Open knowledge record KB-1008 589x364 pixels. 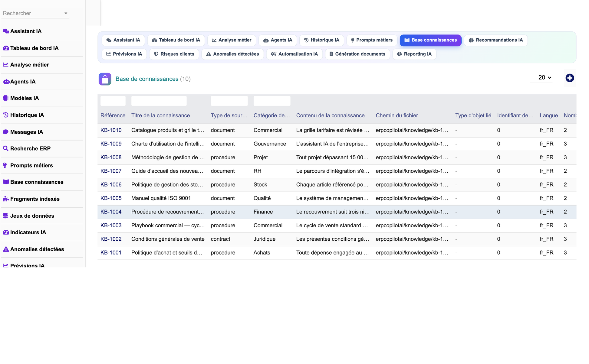(x=111, y=158)
